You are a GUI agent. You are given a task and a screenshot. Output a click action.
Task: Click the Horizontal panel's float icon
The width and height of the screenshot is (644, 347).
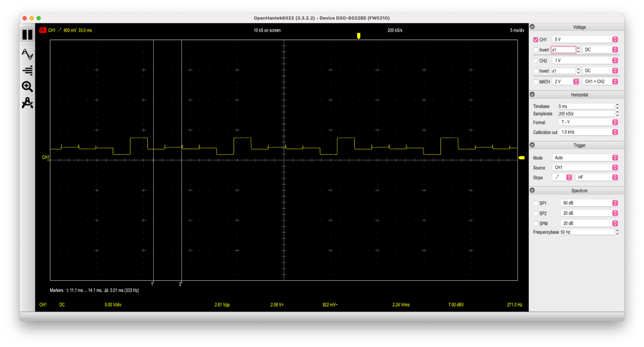point(533,94)
